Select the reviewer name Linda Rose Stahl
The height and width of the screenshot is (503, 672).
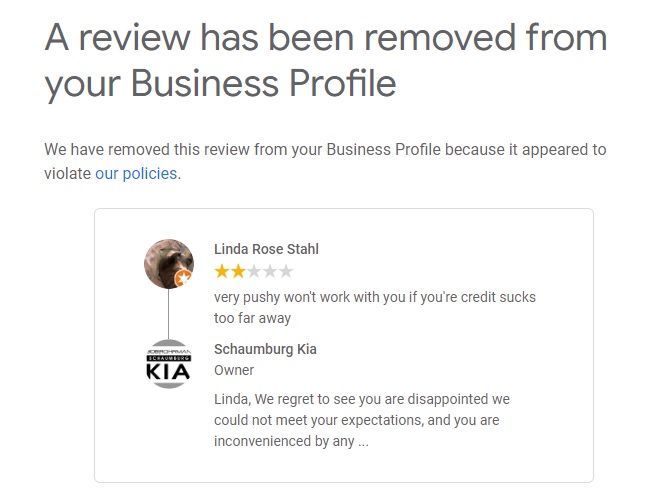tap(266, 249)
